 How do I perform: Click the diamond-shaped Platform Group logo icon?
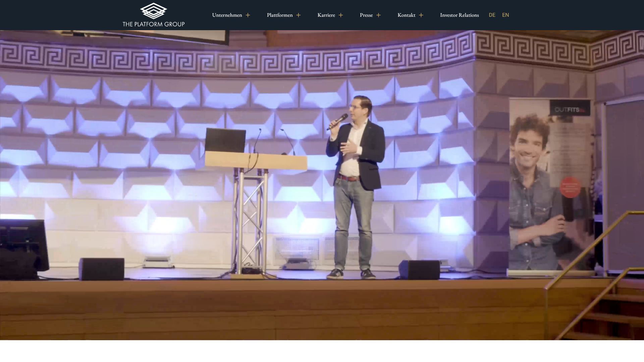(153, 11)
